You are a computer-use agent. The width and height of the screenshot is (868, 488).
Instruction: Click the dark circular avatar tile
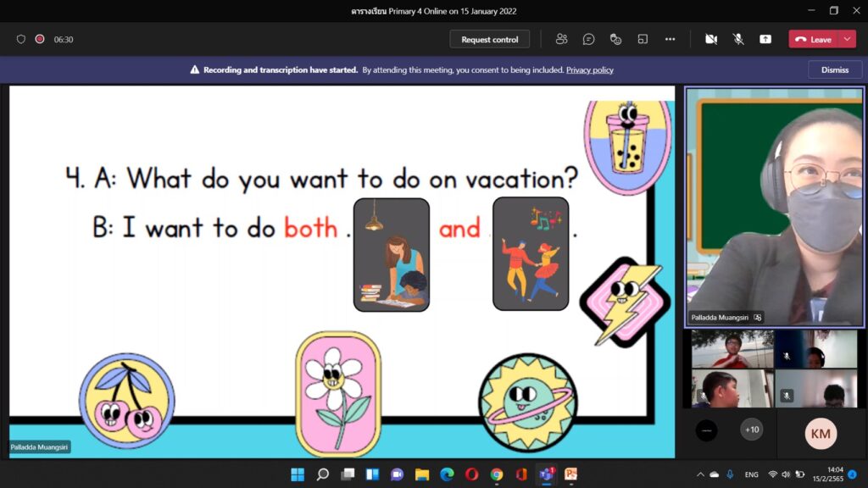706,430
